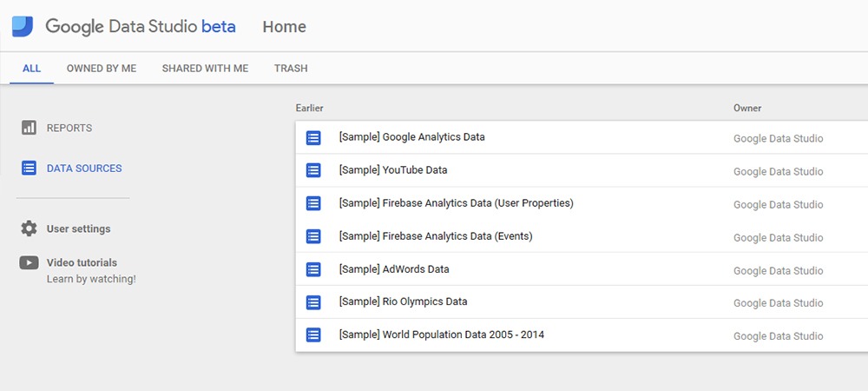Click owner Google Data Studio in YouTube row

(779, 172)
